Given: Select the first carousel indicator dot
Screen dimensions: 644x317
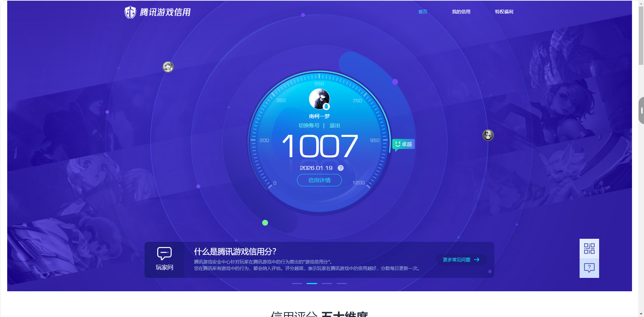Looking at the screenshot, I should click(x=297, y=284).
